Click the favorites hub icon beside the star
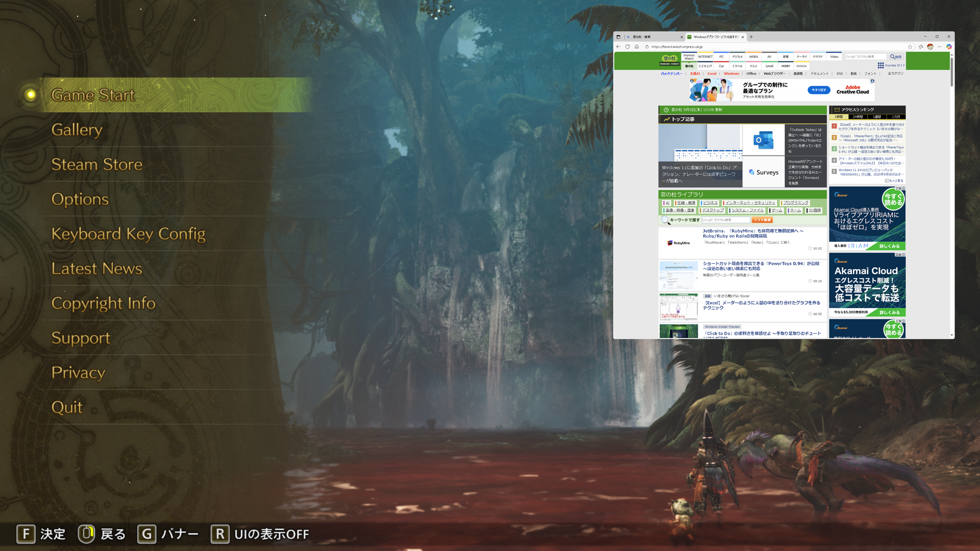 click(921, 46)
